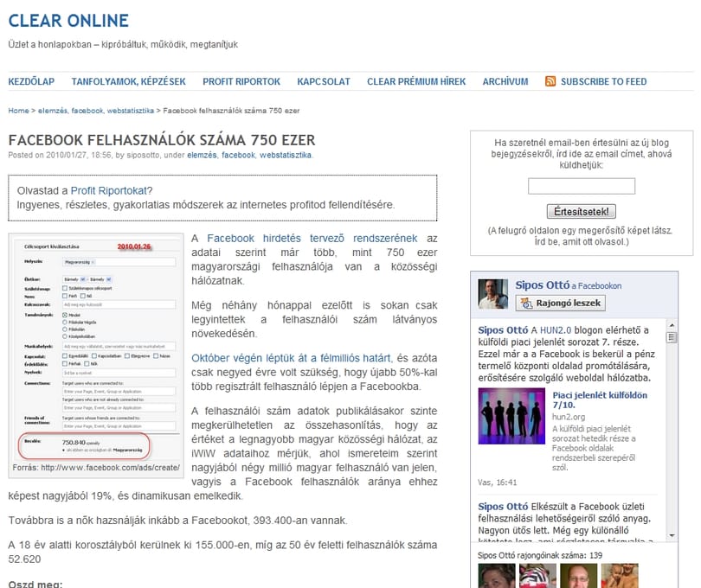Click facebook tag under post title

[238, 155]
